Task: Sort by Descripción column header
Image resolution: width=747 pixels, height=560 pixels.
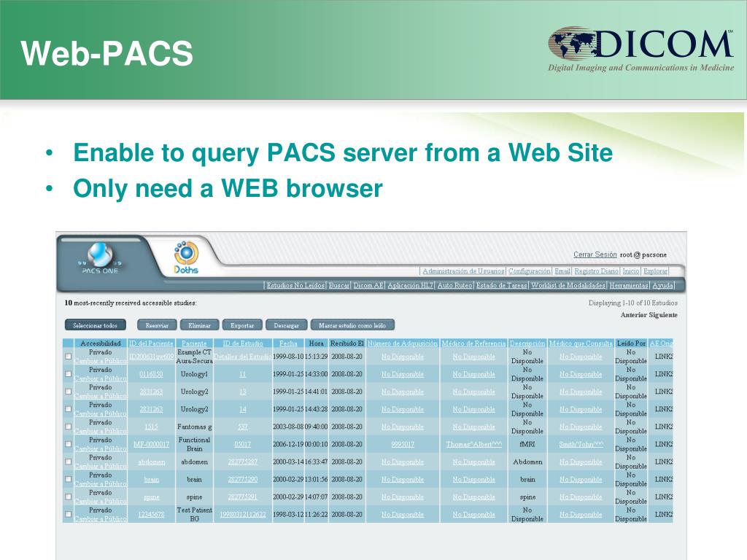Action: point(527,343)
